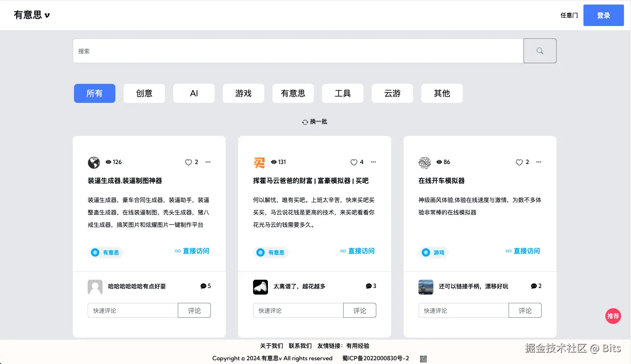Open the 有用经验 friendship link
This screenshot has width=631, height=364.
(359, 346)
